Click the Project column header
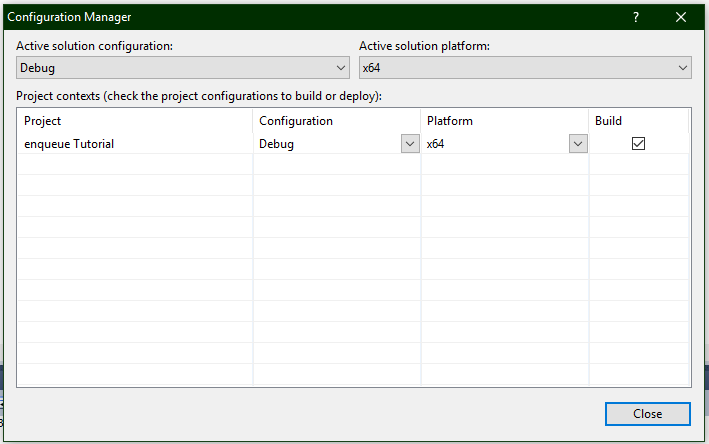The height and width of the screenshot is (444, 709). pyautogui.click(x=43, y=121)
